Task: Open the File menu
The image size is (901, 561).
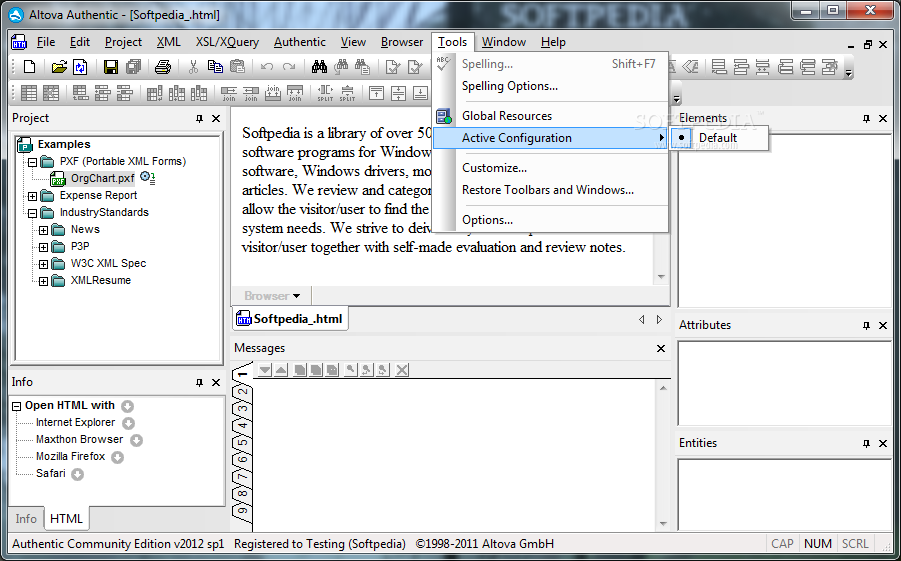Action: click(x=45, y=42)
